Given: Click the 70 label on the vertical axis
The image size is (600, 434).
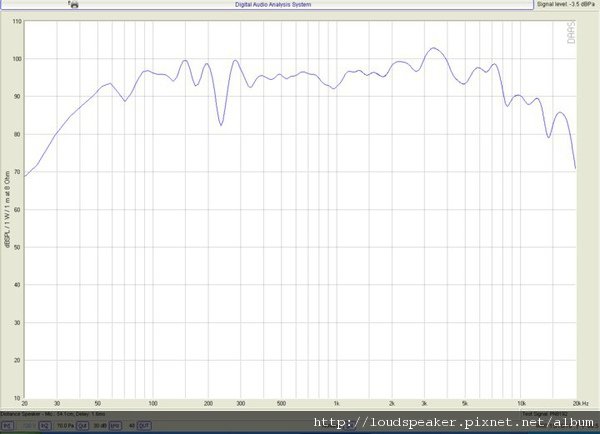Looking at the screenshot, I should coord(18,172).
